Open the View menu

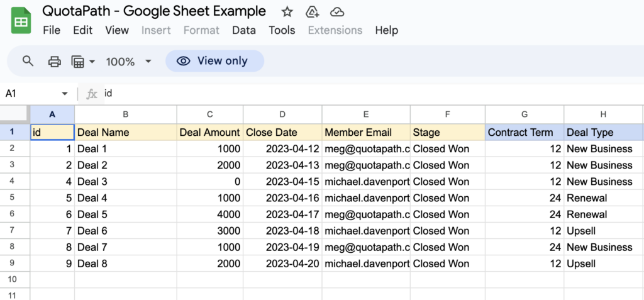tap(117, 30)
